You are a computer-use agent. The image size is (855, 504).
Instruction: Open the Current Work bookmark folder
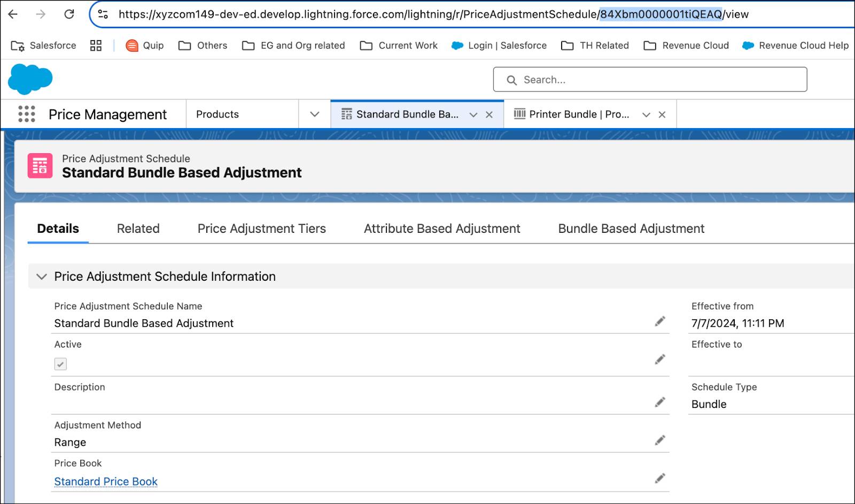tap(399, 45)
